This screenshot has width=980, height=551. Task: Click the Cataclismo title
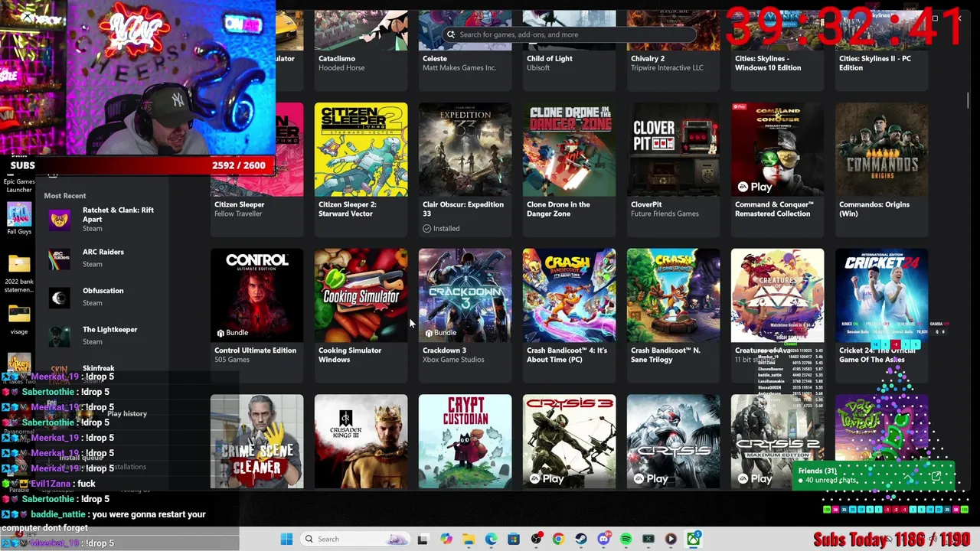click(337, 58)
